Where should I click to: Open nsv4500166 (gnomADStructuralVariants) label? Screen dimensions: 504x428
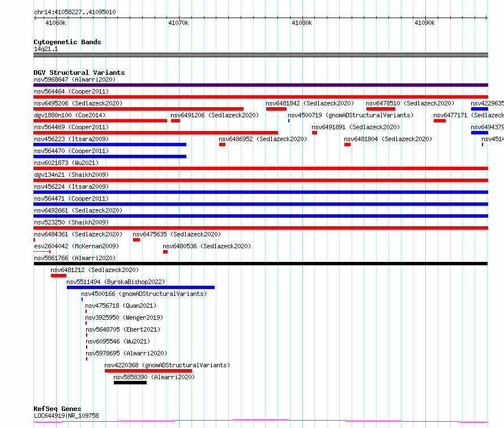(144, 294)
